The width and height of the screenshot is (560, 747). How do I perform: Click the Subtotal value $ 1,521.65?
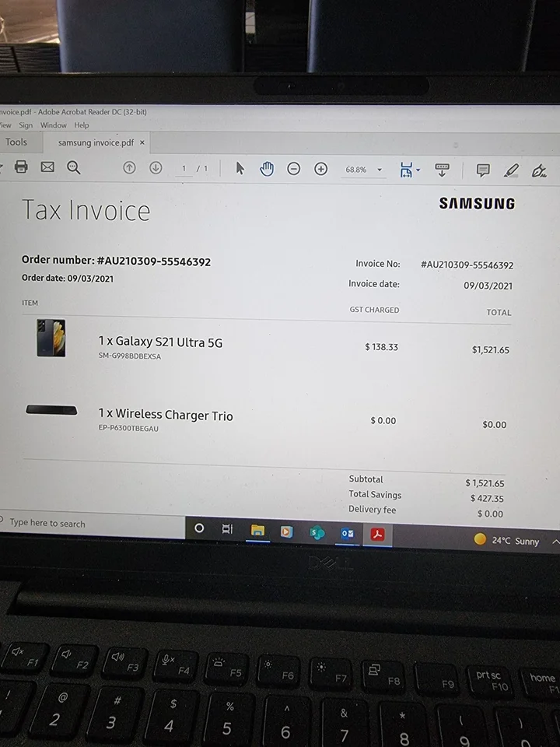tap(485, 483)
